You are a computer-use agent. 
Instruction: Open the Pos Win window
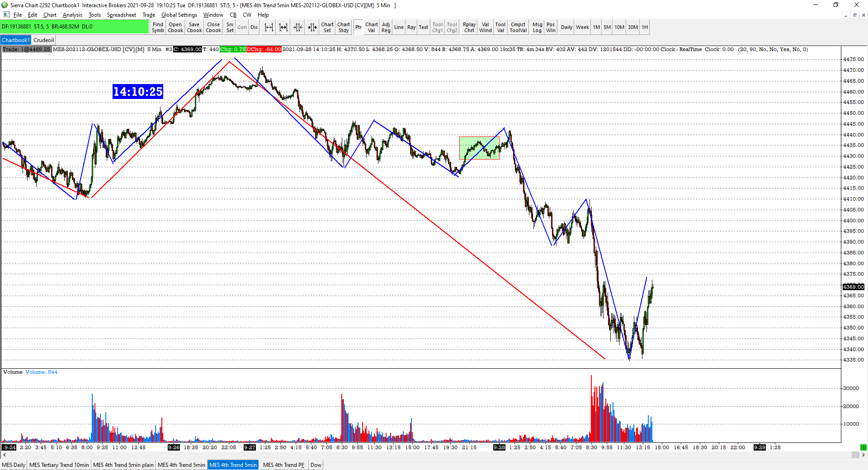[551, 28]
